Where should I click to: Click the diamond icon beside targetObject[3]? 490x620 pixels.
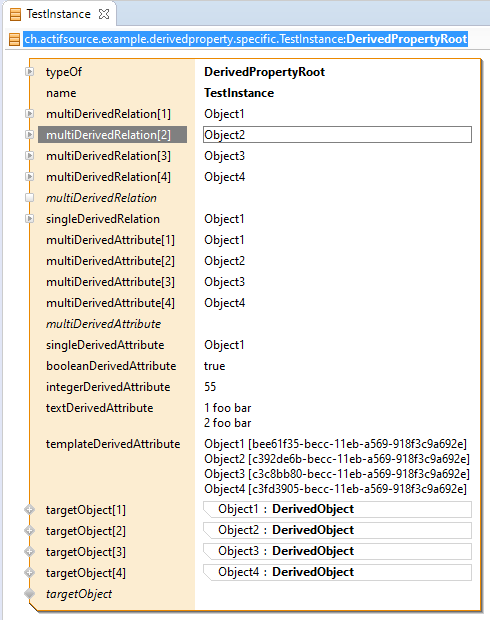[30, 552]
